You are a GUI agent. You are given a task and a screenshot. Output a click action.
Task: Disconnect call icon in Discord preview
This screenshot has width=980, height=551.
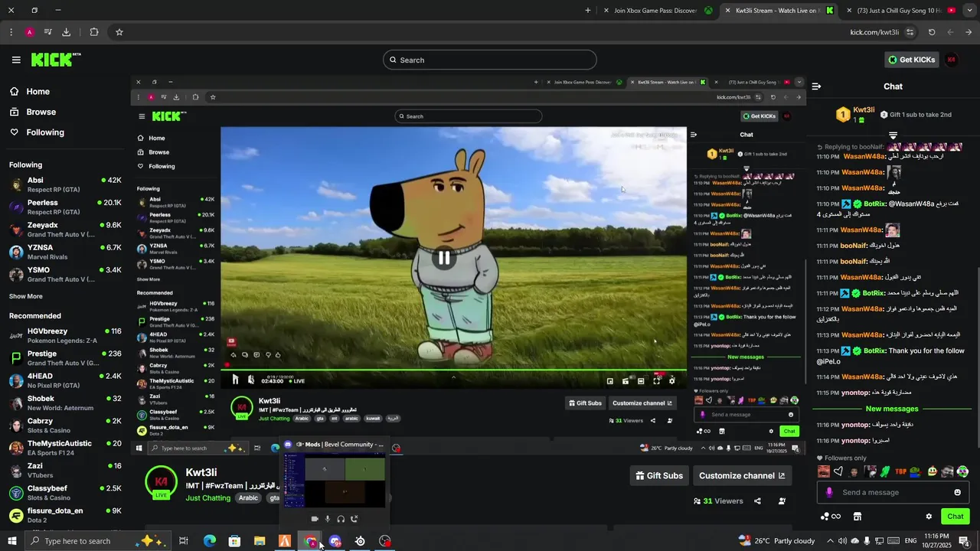click(354, 519)
